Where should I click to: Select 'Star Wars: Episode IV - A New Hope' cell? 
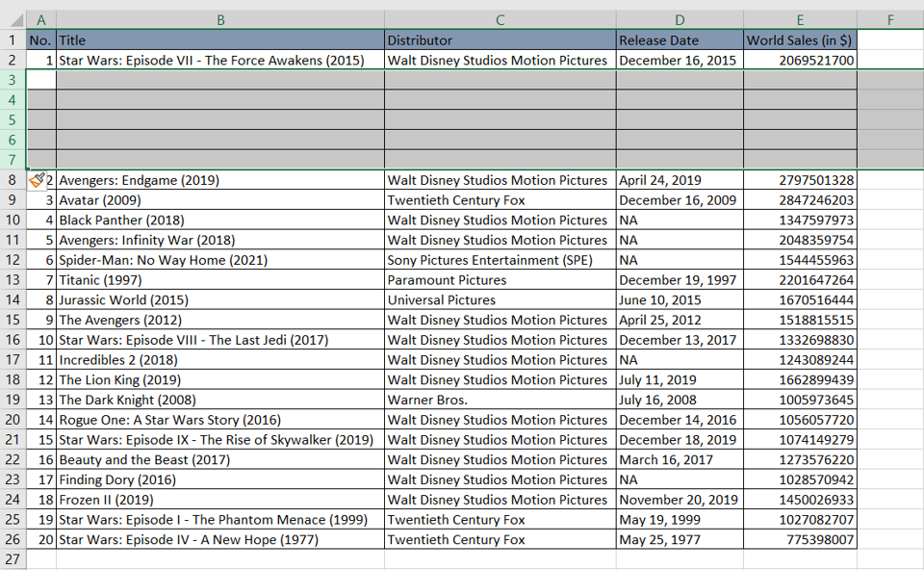220,539
